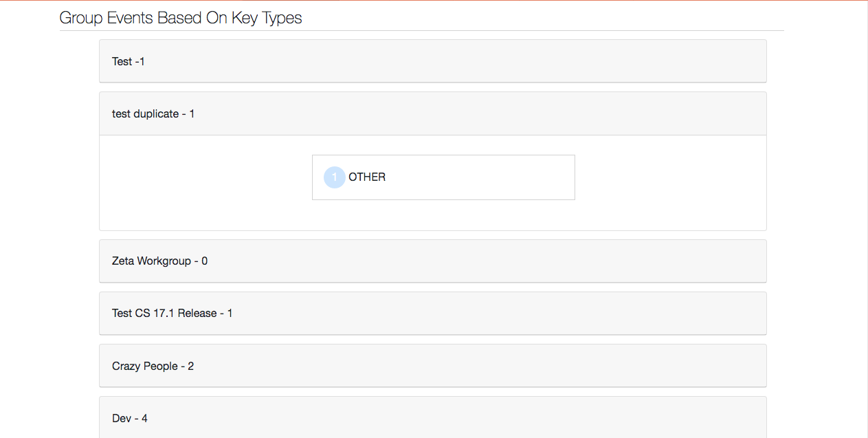The width and height of the screenshot is (868, 438).
Task: Open the Dev - 4 group panel
Action: click(432, 418)
